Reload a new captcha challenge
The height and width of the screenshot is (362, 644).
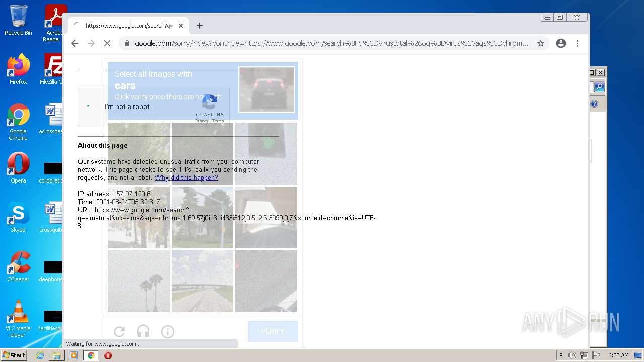pyautogui.click(x=119, y=331)
